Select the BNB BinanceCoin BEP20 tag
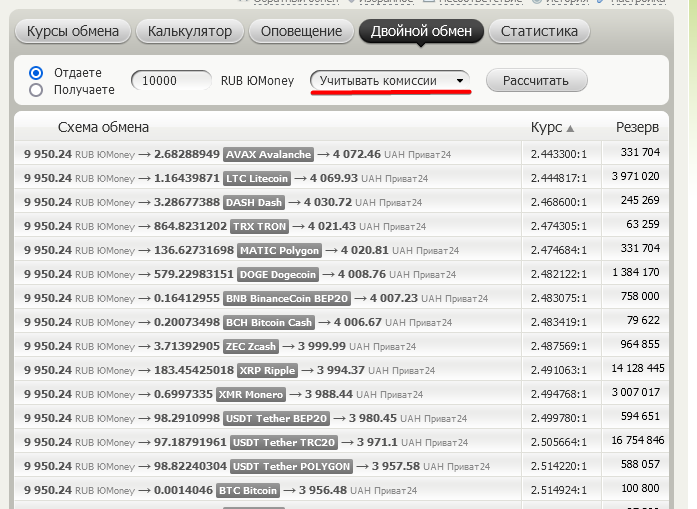Viewport: 697px width, 509px height. click(287, 298)
